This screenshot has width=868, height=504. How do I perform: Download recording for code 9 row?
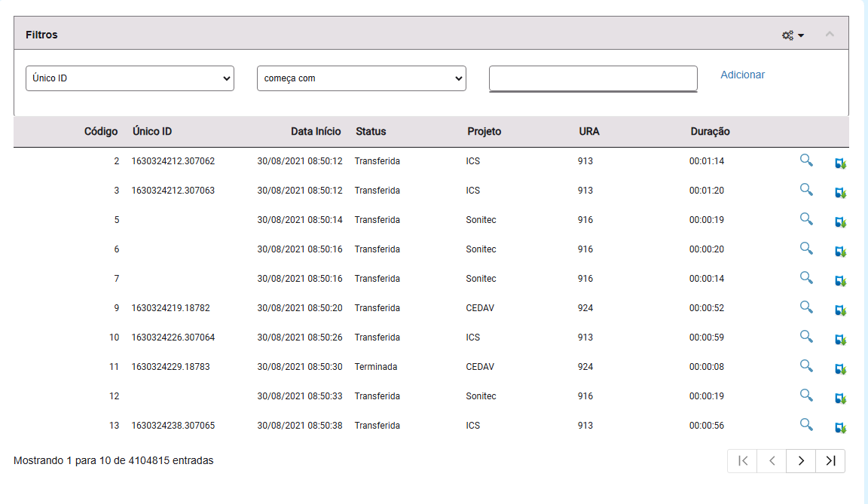click(840, 310)
